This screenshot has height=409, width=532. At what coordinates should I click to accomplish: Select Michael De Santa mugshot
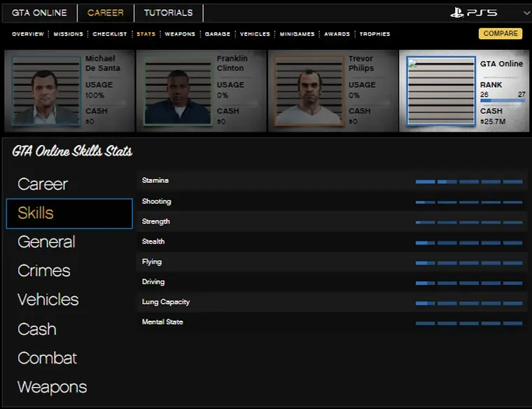46,91
